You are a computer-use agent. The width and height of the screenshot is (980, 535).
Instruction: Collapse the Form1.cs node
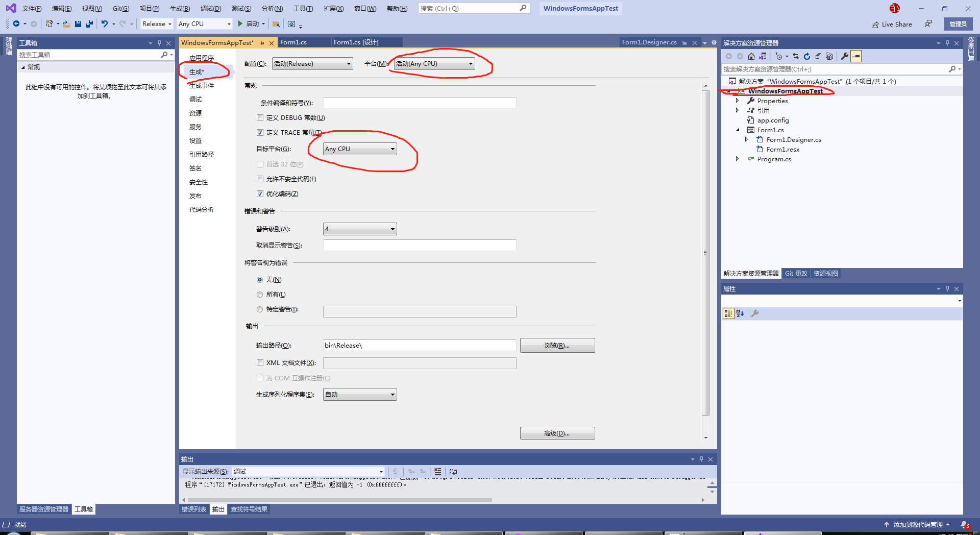coord(737,130)
